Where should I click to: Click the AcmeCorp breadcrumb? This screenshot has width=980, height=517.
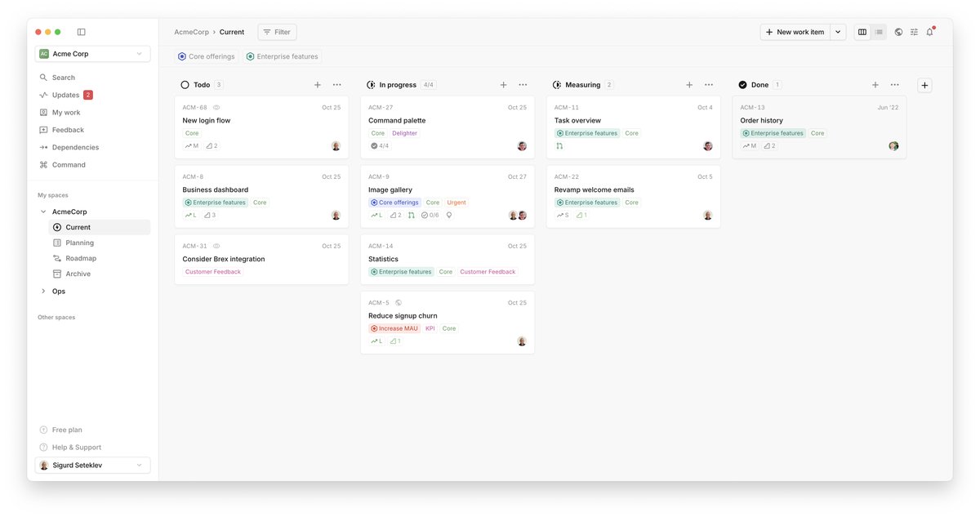pos(191,32)
